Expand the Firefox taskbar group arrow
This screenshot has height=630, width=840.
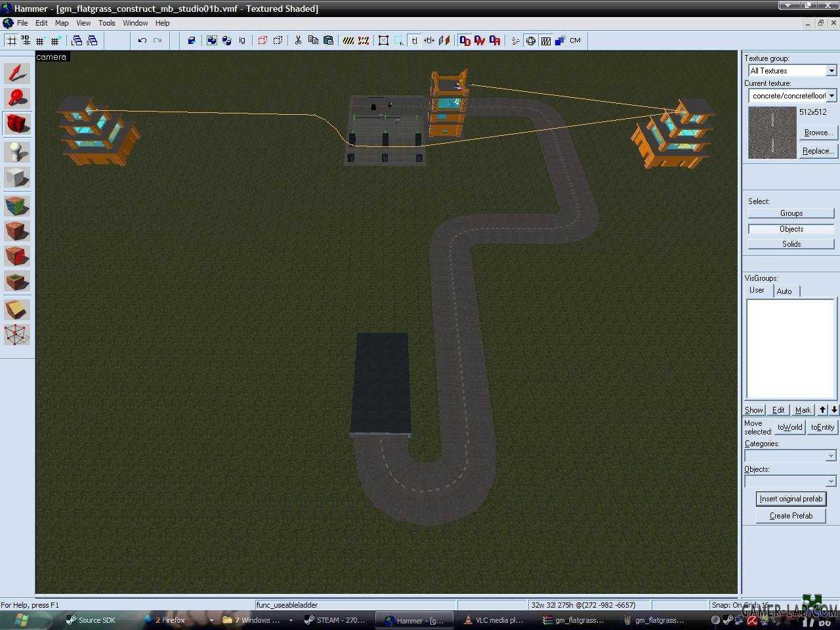[x=211, y=620]
